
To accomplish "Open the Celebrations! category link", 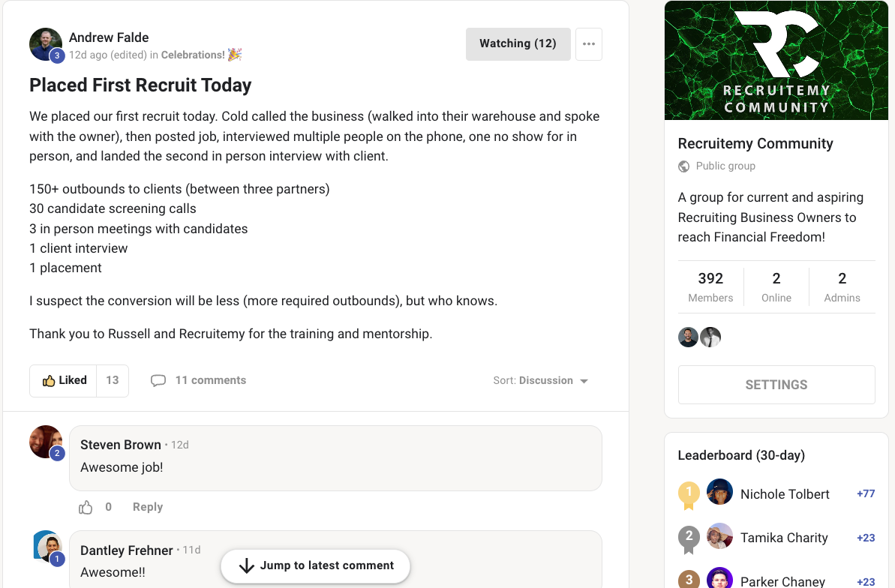I will pos(193,55).
